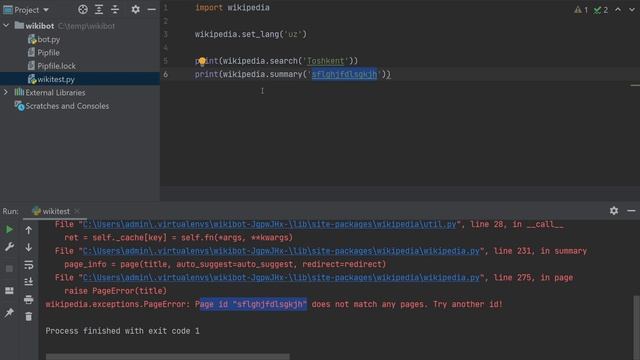Viewport: 640px width, 360px height.
Task: Expand the External Libraries node
Action: pos(6,92)
